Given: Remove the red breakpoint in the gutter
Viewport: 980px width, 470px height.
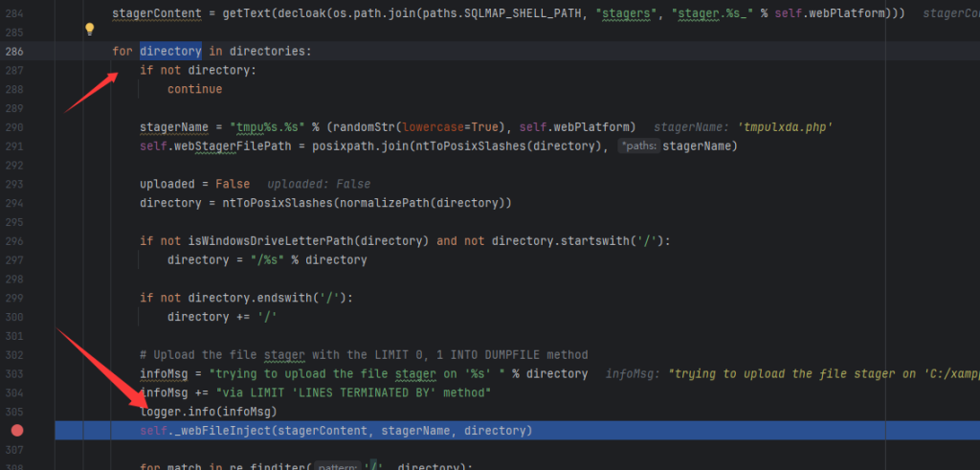Looking at the screenshot, I should tap(16, 431).
